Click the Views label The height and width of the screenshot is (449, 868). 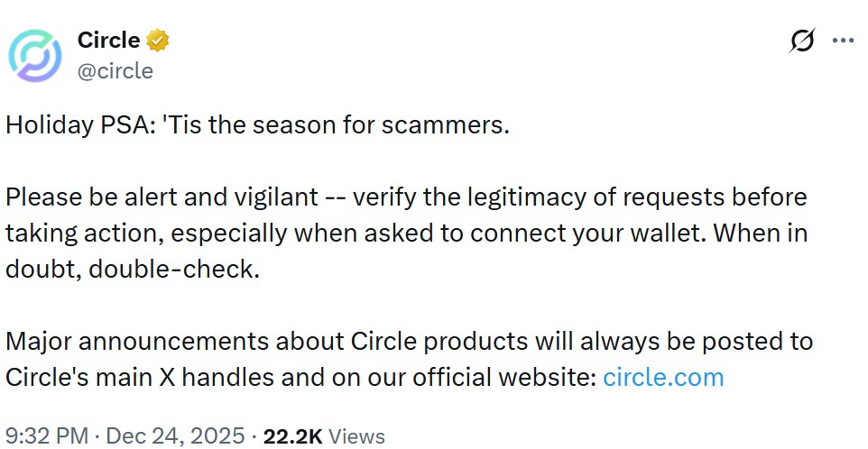[x=356, y=436]
